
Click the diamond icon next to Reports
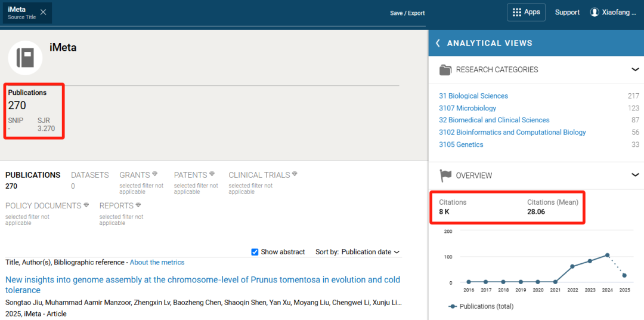(138, 205)
